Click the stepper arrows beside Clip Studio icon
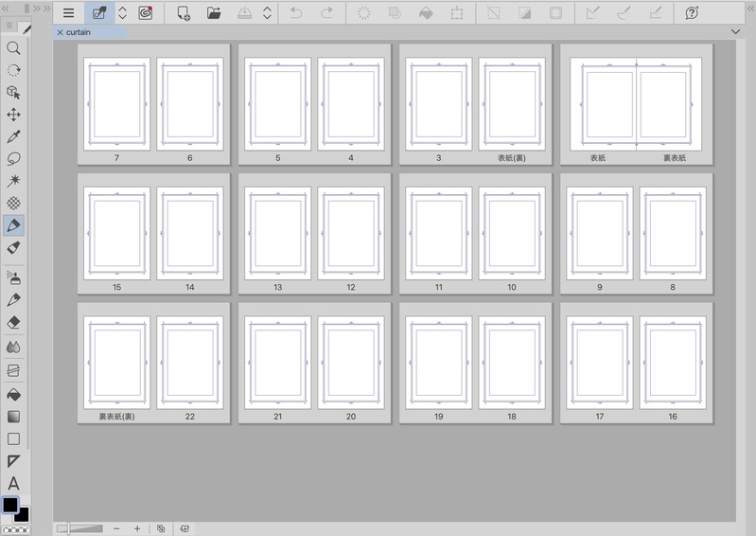Viewport: 756px width, 536px height. (122, 13)
